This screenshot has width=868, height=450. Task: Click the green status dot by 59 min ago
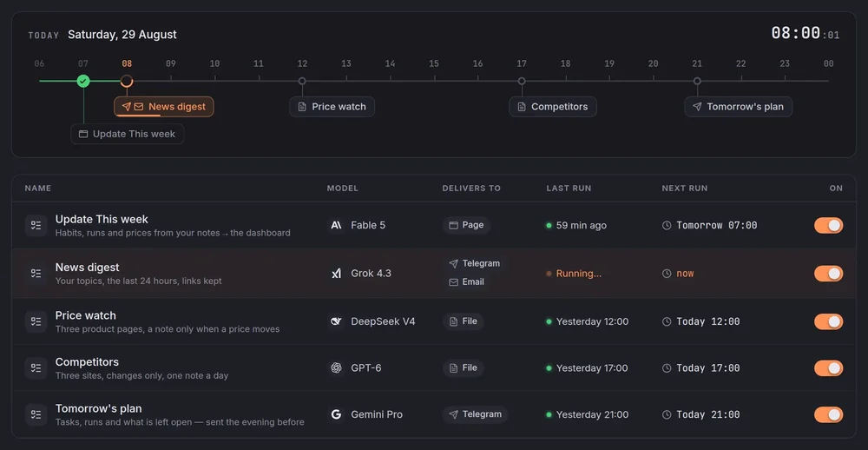coord(549,226)
